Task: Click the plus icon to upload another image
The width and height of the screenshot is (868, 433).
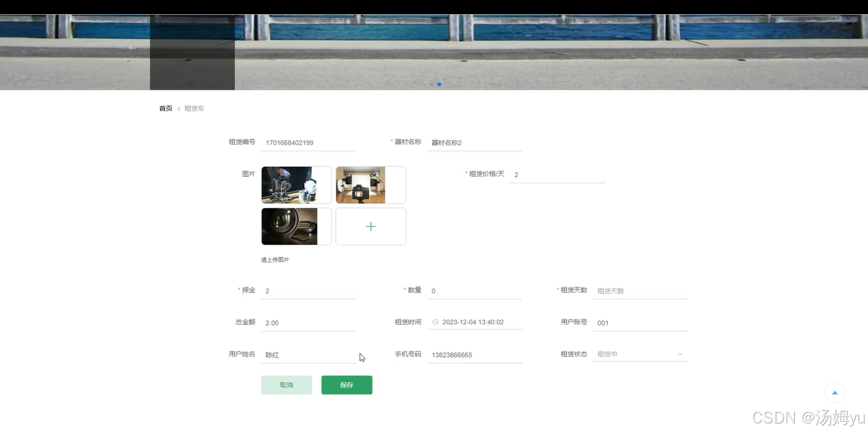Action: 371,226
